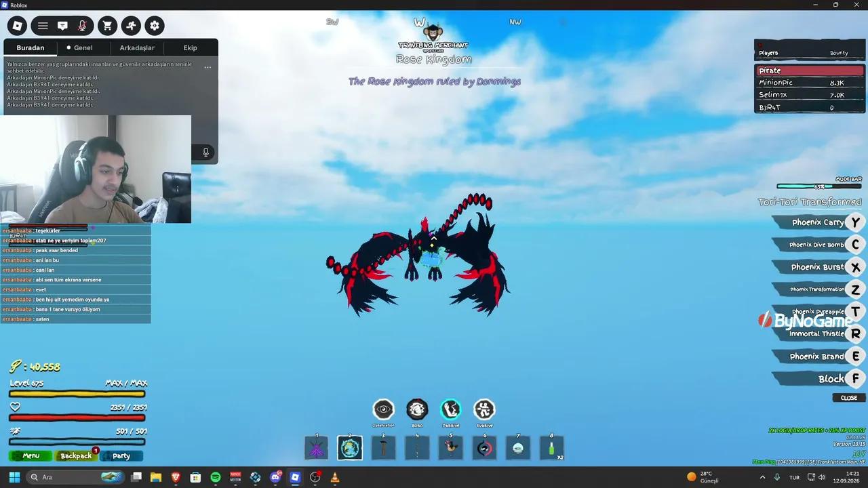This screenshot has height=488, width=868.
Task: Activate Observation haki ability
Action: click(383, 409)
